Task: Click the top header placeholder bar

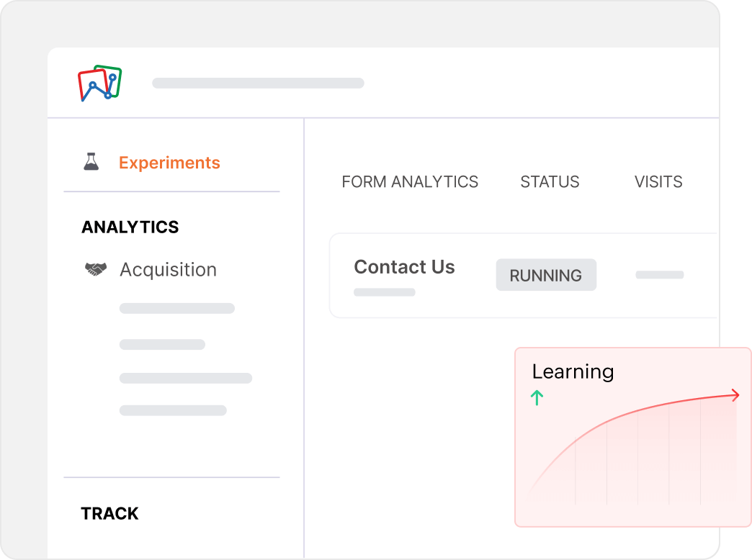Action: [x=258, y=83]
